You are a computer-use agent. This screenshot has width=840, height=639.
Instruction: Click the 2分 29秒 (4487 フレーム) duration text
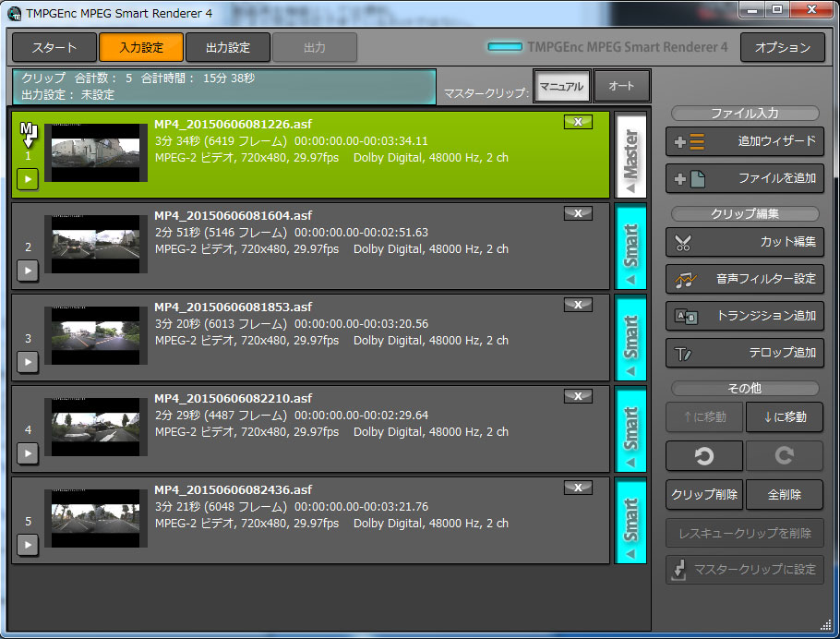221,416
